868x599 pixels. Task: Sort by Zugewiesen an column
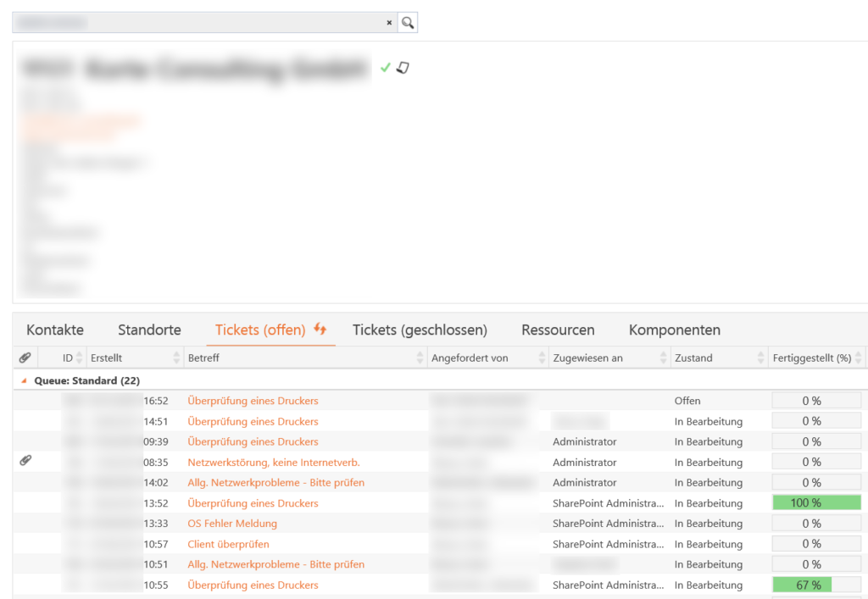(x=588, y=358)
